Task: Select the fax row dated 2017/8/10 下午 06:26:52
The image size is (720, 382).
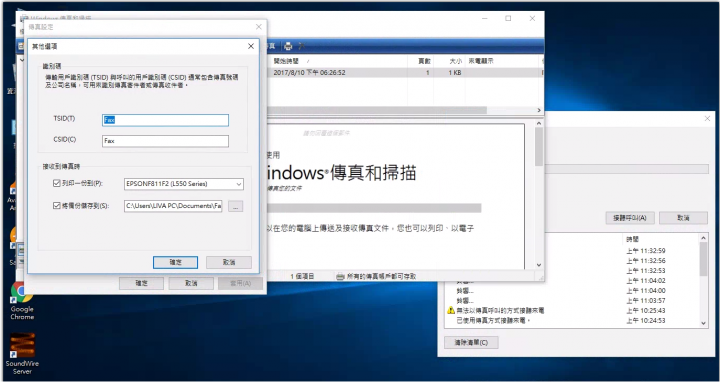Action: (x=405, y=73)
